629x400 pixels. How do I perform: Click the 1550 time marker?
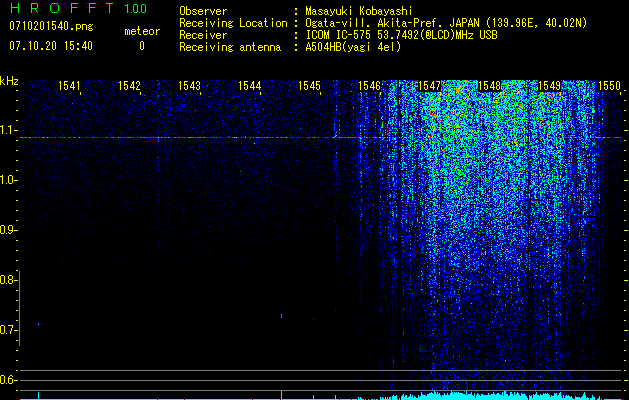click(x=609, y=85)
